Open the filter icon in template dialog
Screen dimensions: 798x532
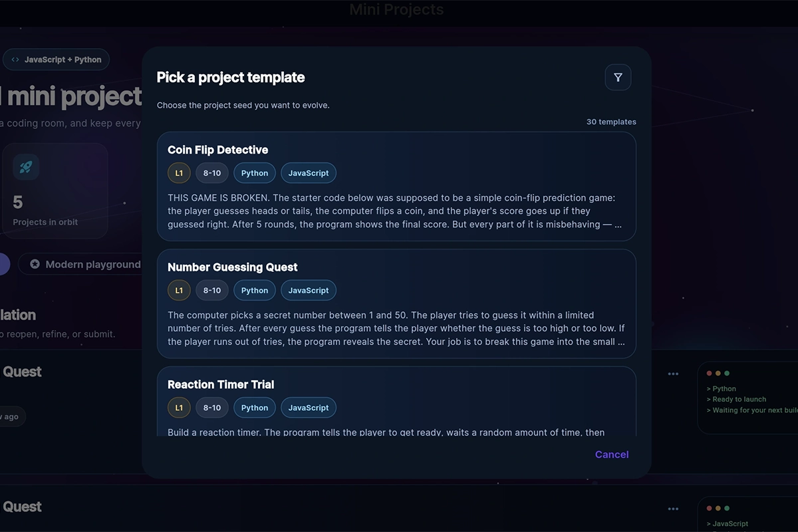[618, 78]
